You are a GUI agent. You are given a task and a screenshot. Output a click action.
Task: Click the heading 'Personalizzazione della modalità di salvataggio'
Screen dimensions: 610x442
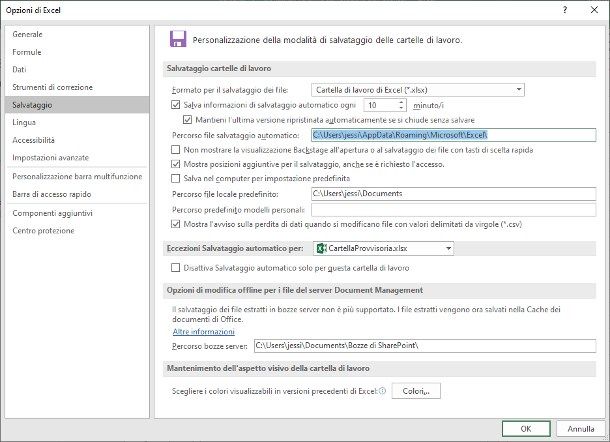pos(327,40)
